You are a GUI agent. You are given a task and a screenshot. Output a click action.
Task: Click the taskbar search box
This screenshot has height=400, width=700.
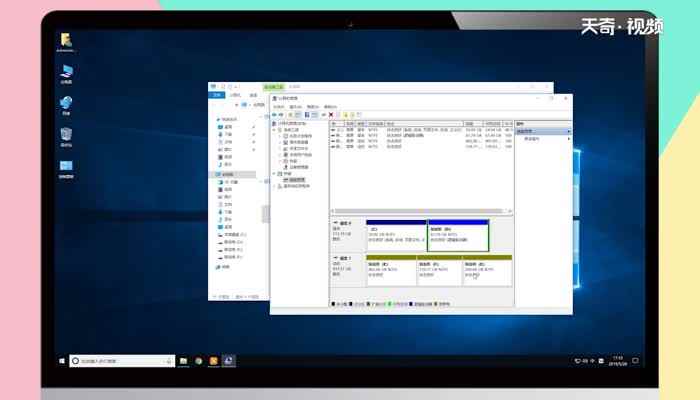tap(120, 360)
